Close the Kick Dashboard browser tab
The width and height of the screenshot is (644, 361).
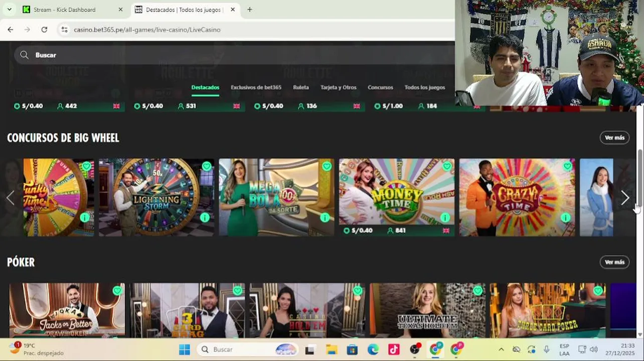point(120,10)
